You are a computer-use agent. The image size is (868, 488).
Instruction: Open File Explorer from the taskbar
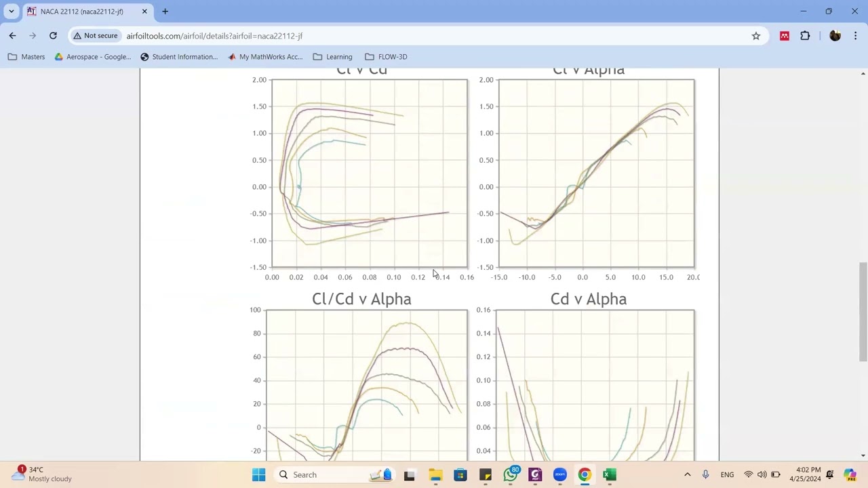click(x=435, y=475)
